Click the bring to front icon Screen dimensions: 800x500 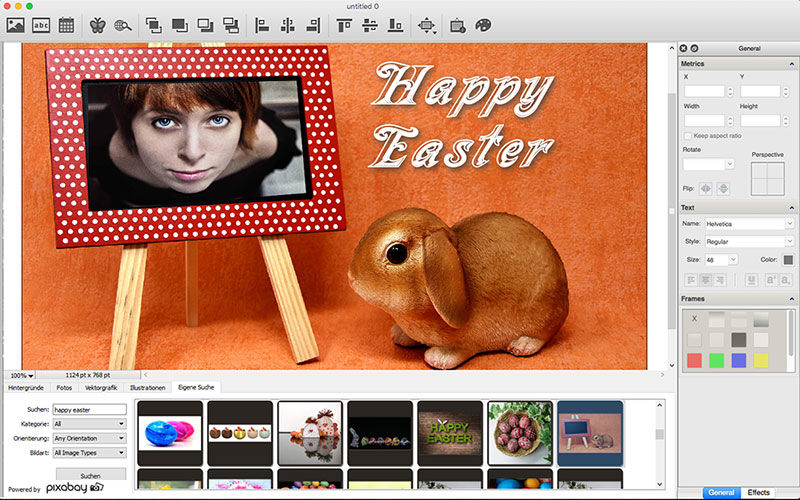pos(180,25)
